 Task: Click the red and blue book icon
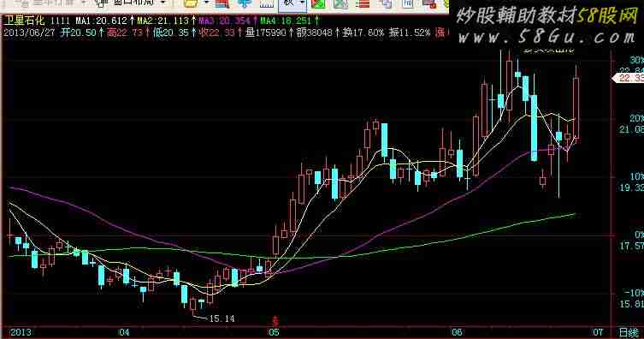222,3
